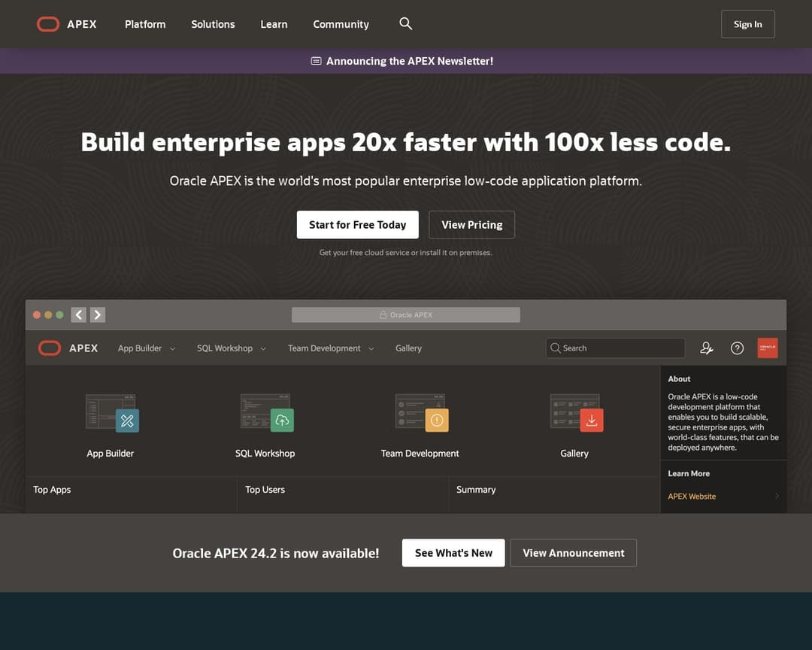Image resolution: width=812 pixels, height=650 pixels.
Task: Click the SQL Workshop tile label
Action: [265, 454]
